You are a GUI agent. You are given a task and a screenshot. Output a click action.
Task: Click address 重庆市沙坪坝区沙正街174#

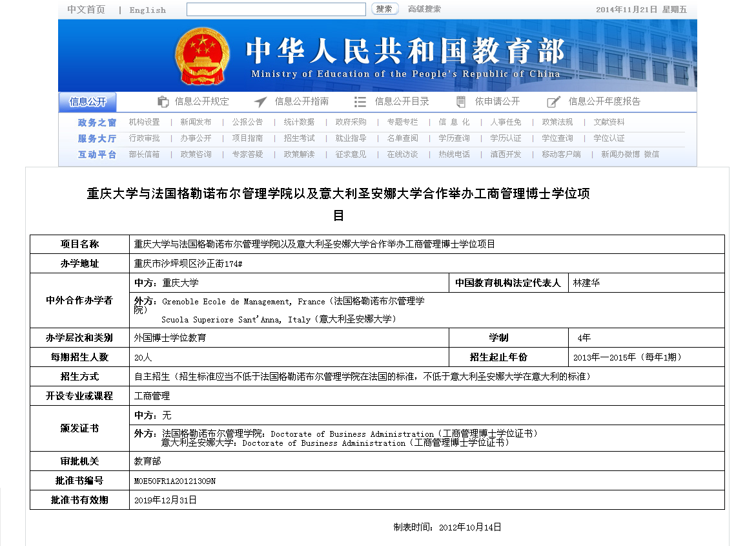(188, 264)
